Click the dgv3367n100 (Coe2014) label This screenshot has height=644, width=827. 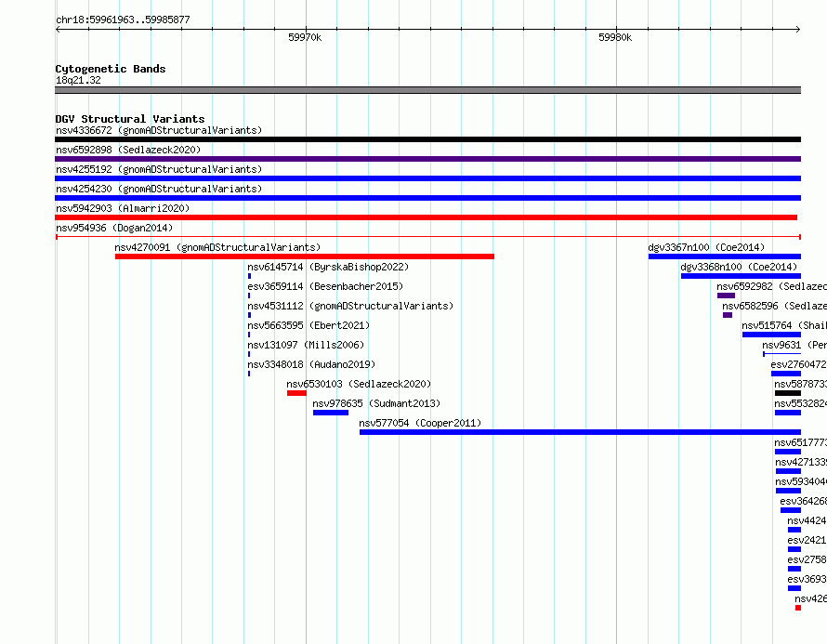point(706,247)
